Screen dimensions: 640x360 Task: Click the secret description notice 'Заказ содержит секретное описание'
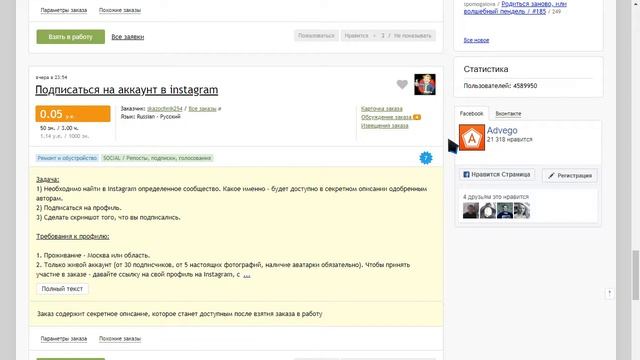point(180,314)
